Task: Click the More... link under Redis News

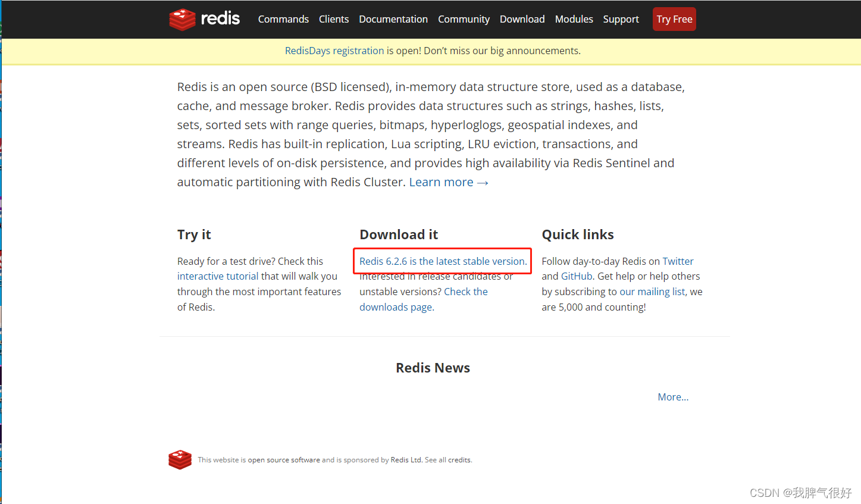Action: coord(673,397)
